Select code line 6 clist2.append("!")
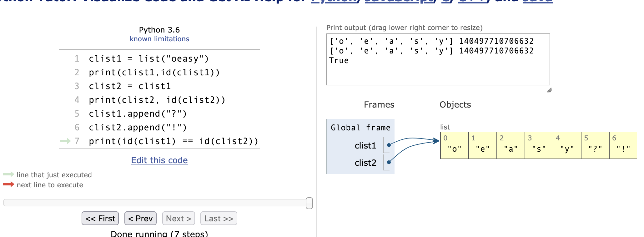This screenshot has width=644, height=237. click(138, 128)
